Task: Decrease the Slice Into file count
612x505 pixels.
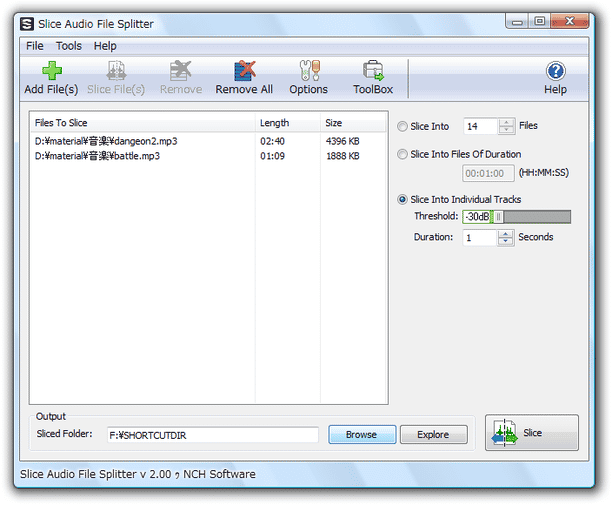Action: point(506,130)
